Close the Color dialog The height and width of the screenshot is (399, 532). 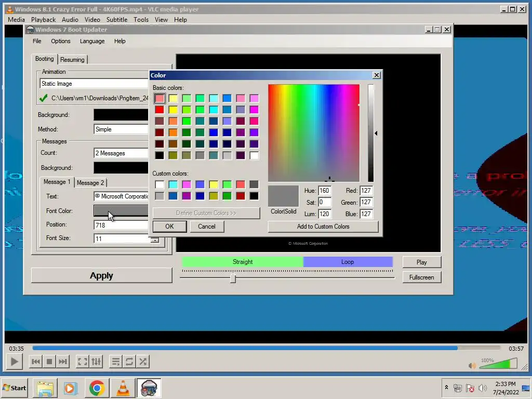376,75
